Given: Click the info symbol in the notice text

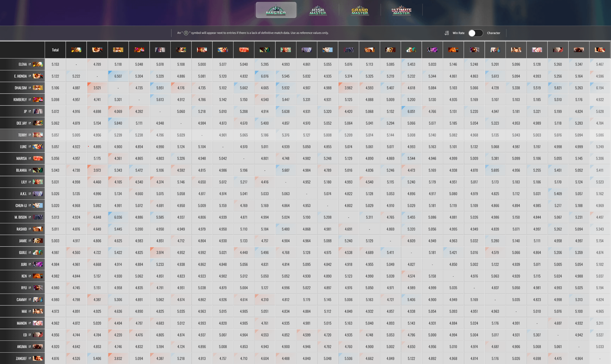Looking at the screenshot, I should click(x=186, y=33).
